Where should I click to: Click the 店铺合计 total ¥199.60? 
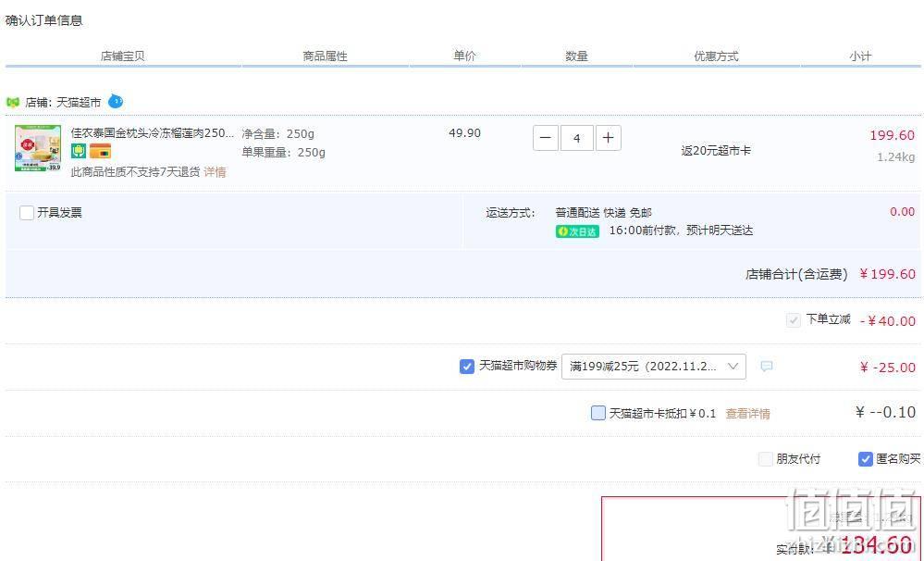pyautogui.click(x=887, y=274)
